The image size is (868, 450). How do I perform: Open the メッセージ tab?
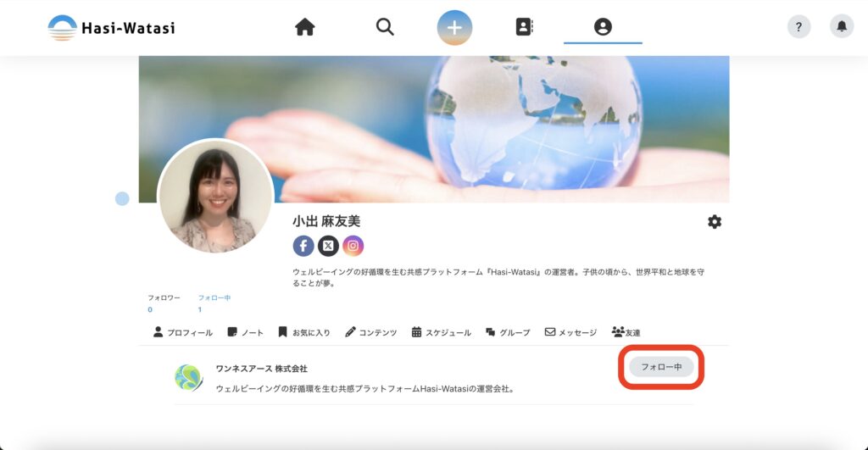click(x=570, y=332)
